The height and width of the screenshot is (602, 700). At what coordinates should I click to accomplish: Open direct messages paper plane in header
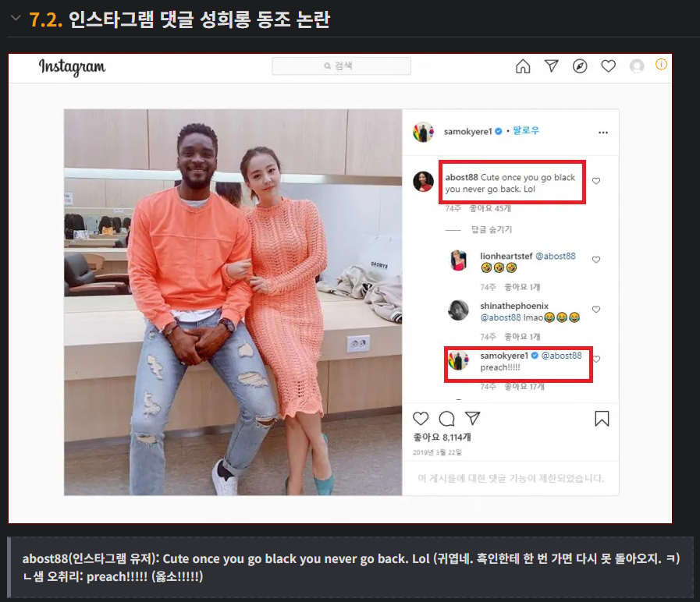tap(552, 66)
